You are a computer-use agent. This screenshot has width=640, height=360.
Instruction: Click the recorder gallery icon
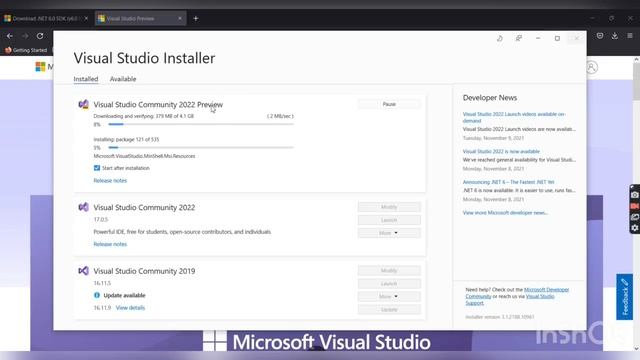[x=635, y=217]
